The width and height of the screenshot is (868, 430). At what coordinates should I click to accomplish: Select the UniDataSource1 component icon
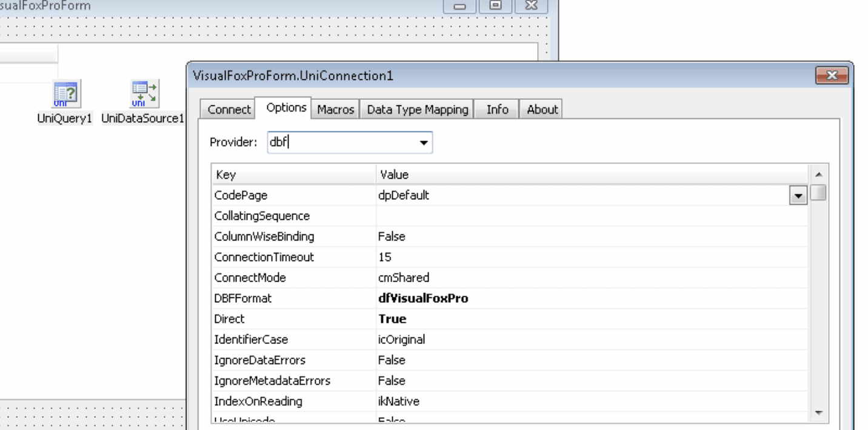click(x=144, y=95)
